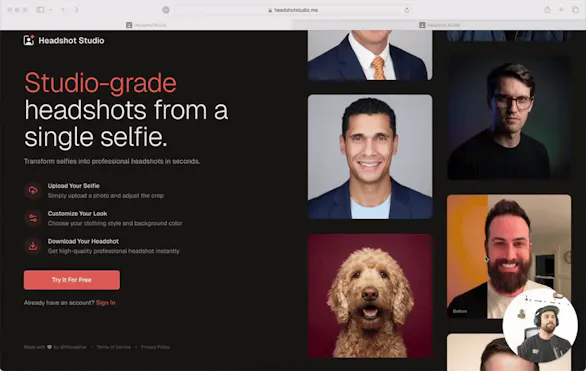
Task: Select the golden doodle dog portrait
Action: tap(370, 296)
